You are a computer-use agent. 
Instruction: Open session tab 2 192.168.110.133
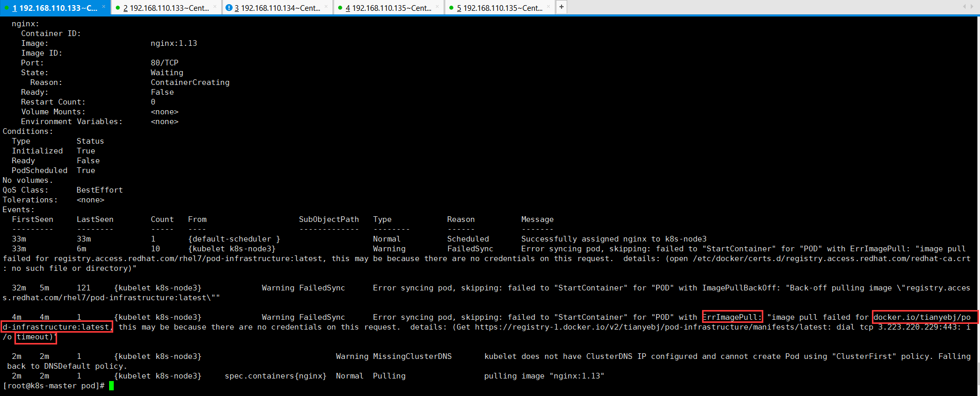click(x=166, y=8)
